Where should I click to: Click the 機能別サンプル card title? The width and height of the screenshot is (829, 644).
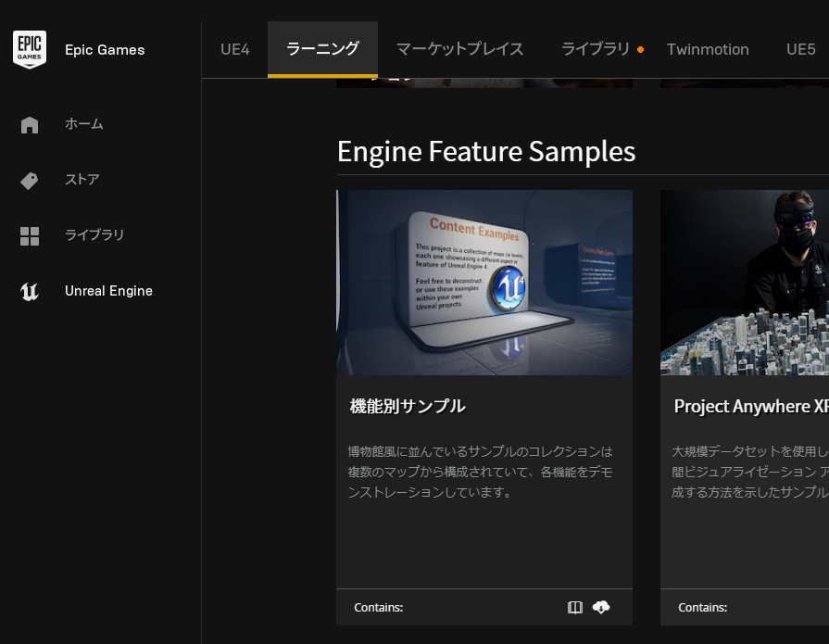click(x=408, y=406)
